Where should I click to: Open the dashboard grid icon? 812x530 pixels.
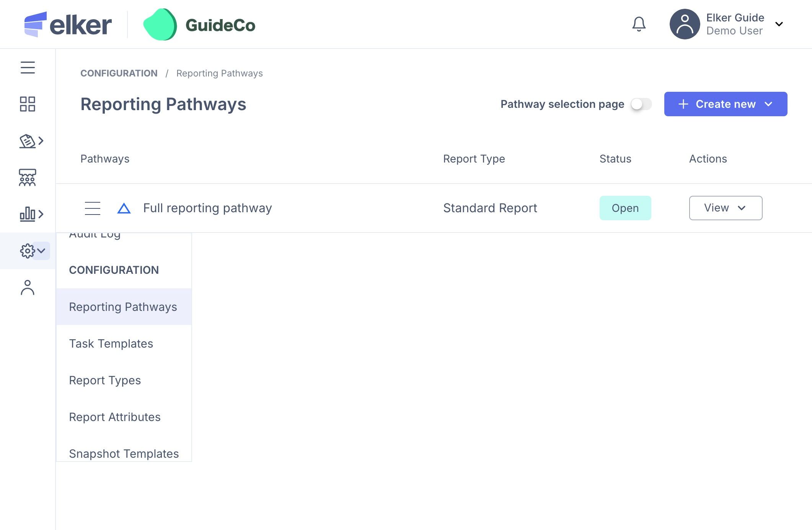[x=28, y=104]
